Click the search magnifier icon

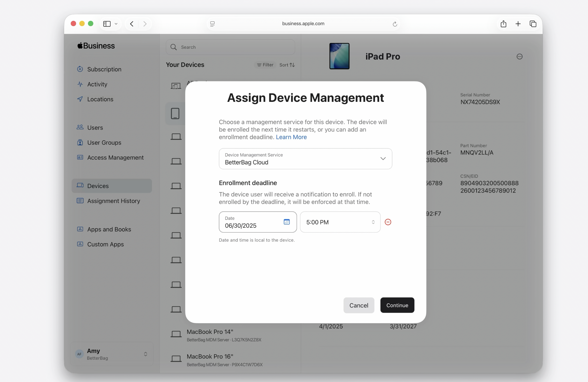(x=174, y=47)
